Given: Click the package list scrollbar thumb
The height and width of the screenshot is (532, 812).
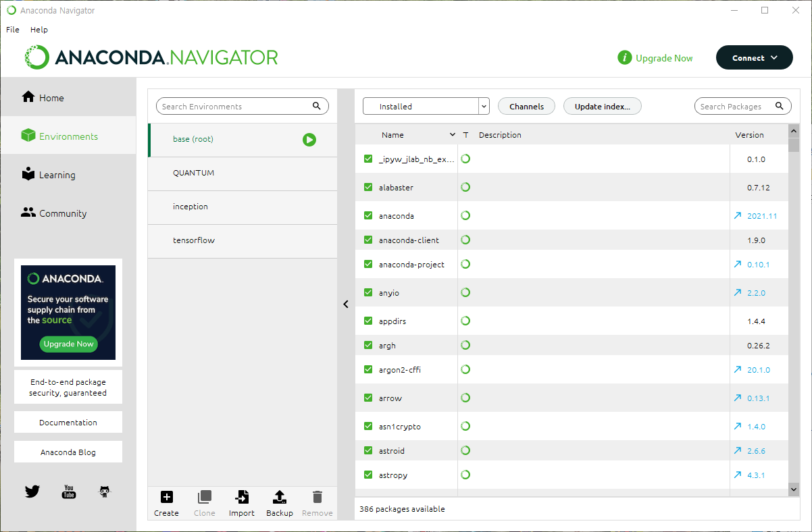Looking at the screenshot, I should point(794,145).
